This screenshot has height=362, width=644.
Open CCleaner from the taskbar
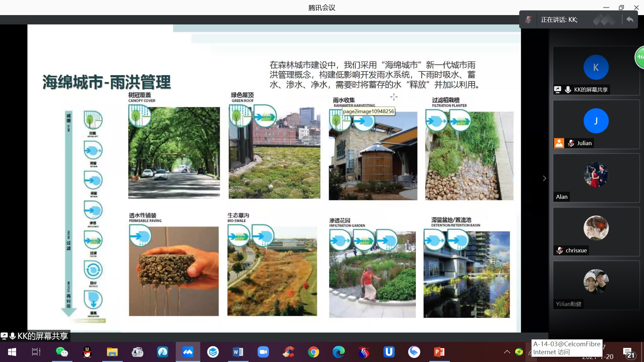click(x=288, y=352)
